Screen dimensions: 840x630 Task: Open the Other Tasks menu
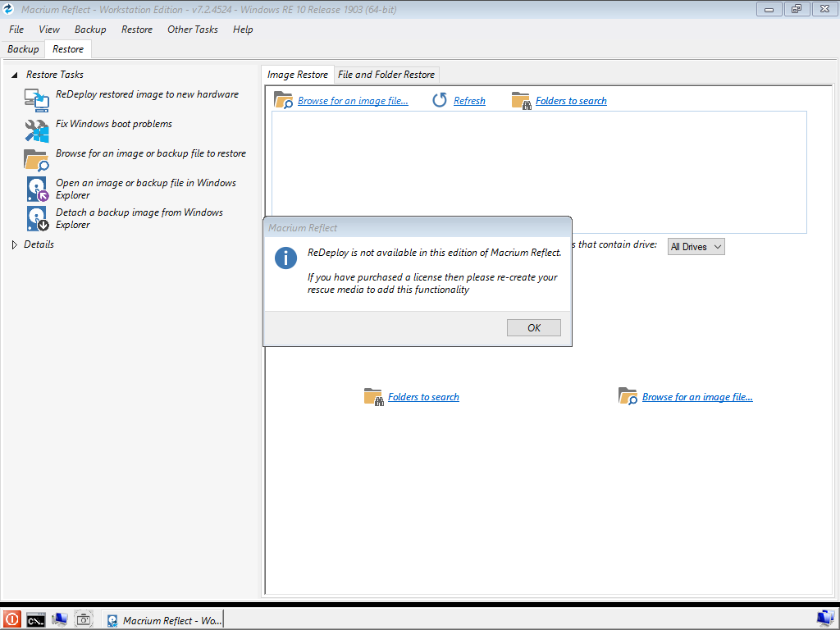point(192,30)
